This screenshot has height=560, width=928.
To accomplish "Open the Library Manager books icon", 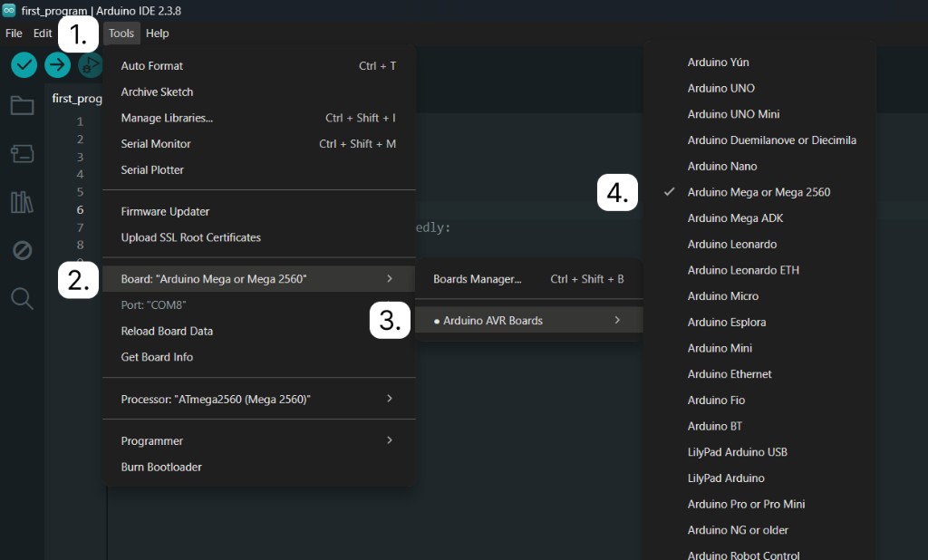I will click(22, 202).
